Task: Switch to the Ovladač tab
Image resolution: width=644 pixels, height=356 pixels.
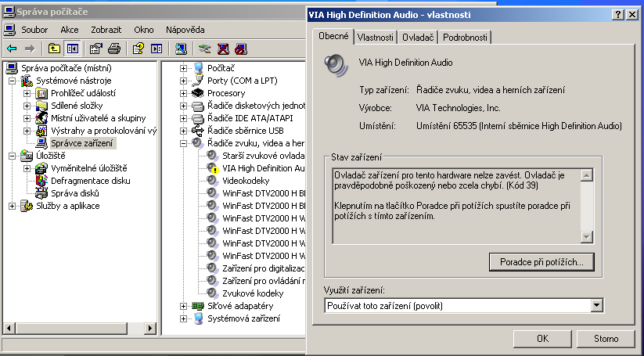Action: (x=418, y=38)
